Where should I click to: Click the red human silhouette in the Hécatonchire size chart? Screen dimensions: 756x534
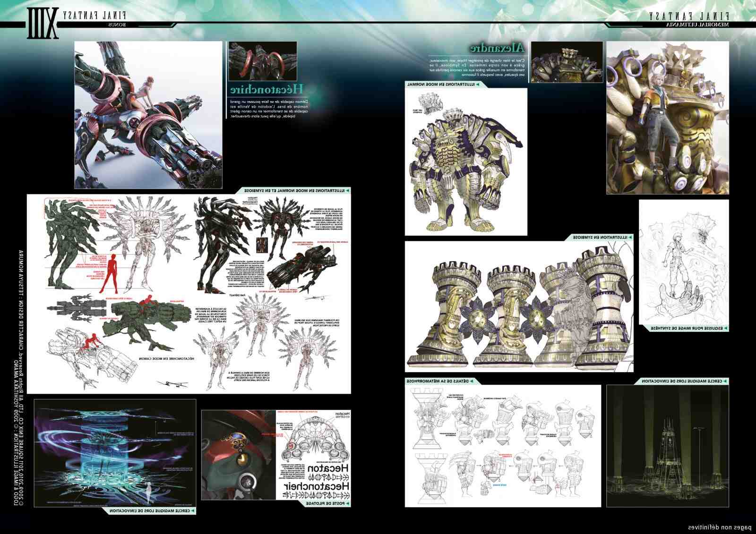pos(110,273)
